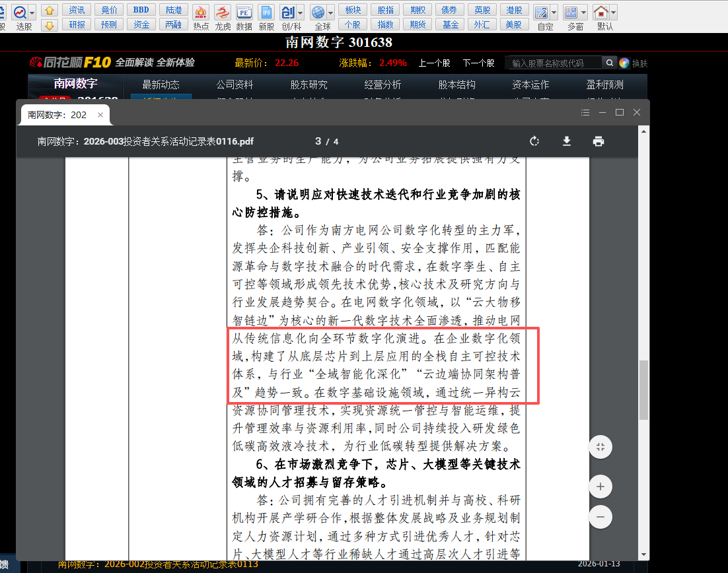The image size is (728, 573).
Task: Click the 竞价 toolbar button
Action: (109, 10)
